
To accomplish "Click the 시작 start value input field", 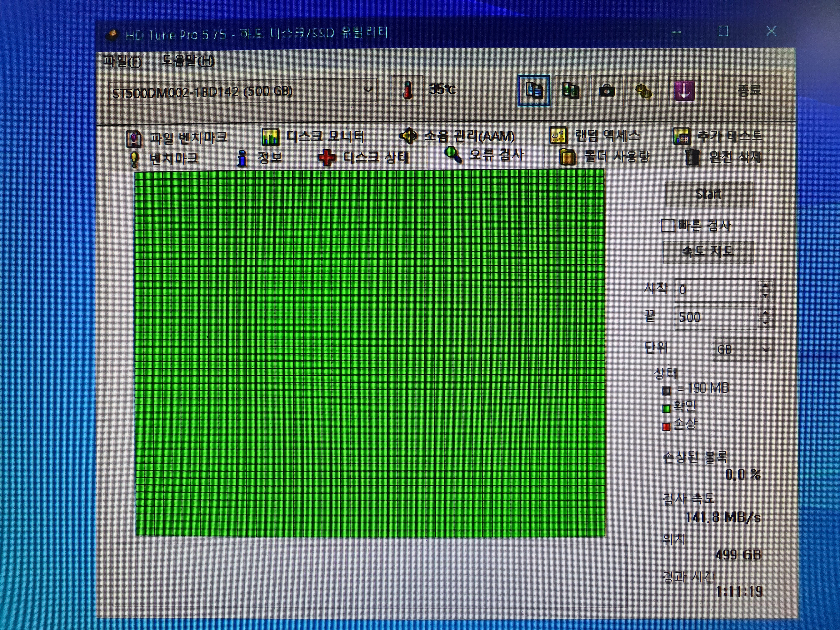I will click(716, 290).
